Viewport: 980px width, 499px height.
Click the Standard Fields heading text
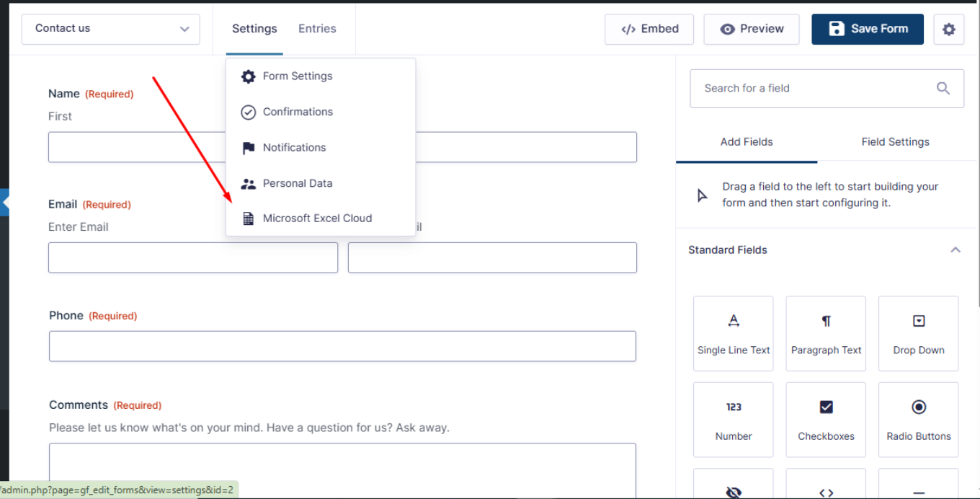tap(728, 250)
